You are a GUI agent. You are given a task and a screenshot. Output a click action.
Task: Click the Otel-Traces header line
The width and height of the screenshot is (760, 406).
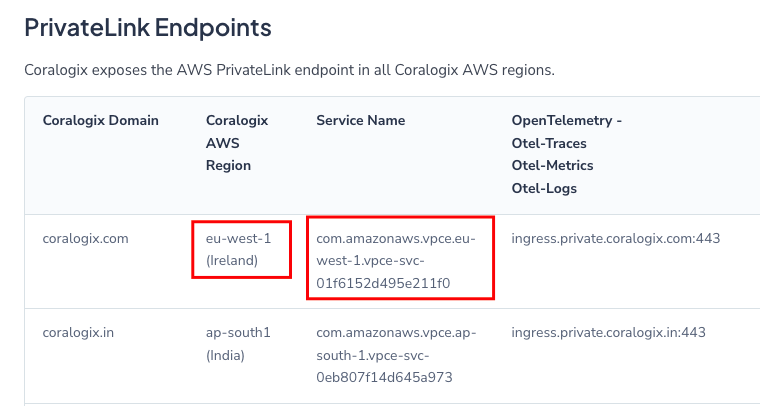(549, 143)
